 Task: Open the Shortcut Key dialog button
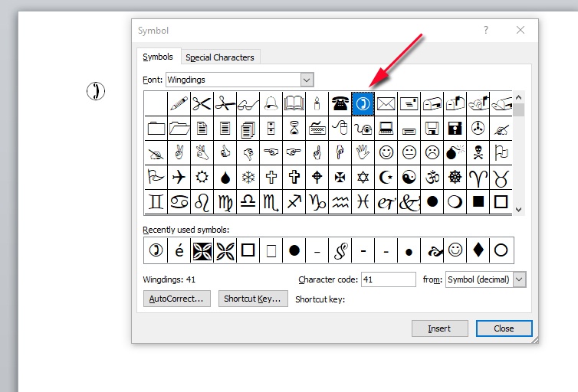[253, 299]
